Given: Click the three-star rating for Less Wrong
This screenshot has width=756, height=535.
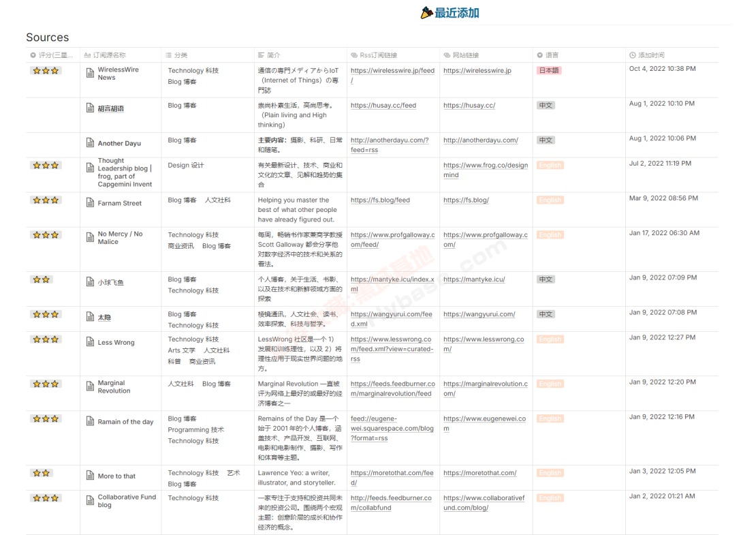Looking at the screenshot, I should [x=46, y=339].
